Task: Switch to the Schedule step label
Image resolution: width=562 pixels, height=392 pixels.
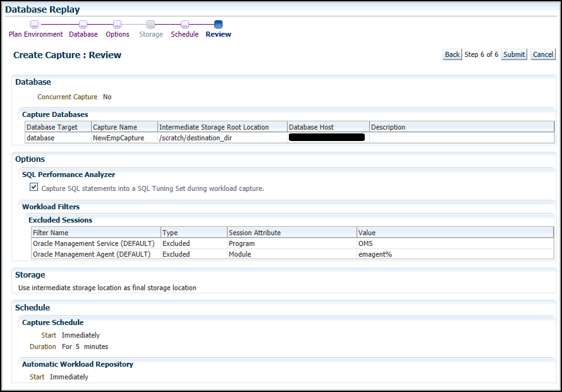Action: (184, 34)
